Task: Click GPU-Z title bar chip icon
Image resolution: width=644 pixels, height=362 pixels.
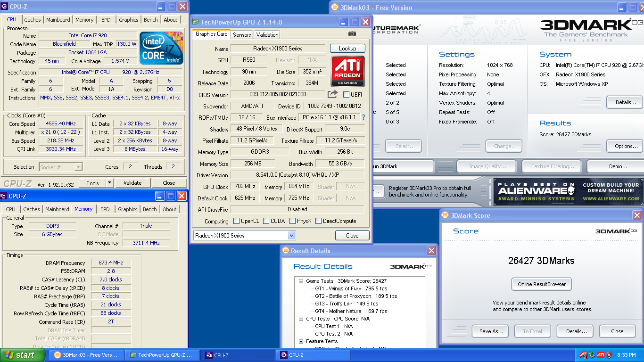Action: pos(195,22)
